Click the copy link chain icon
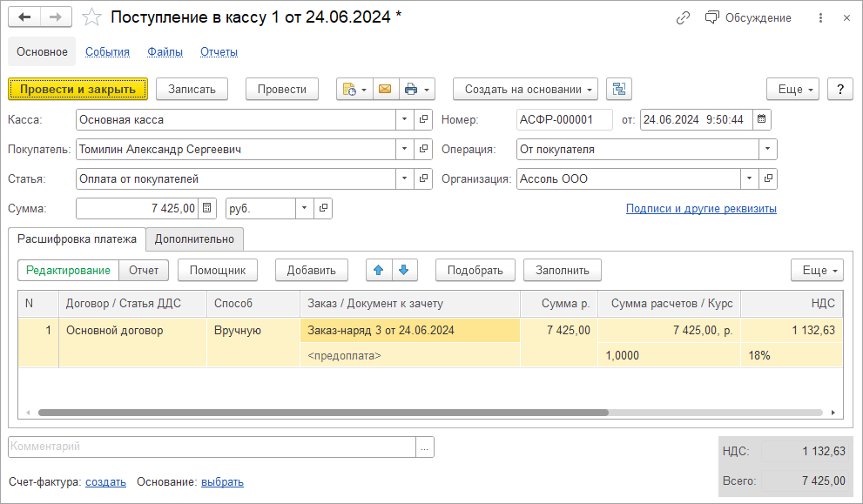863x504 pixels. coord(684,17)
